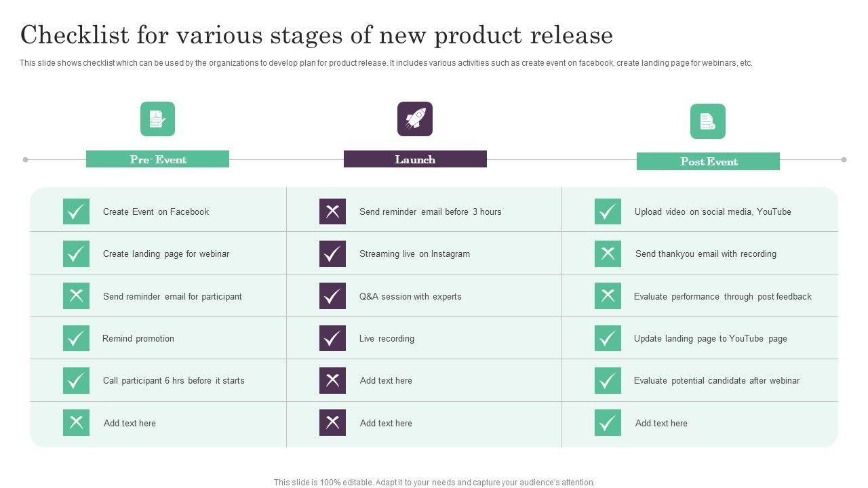Click the left endpoint dot of the timeline

26,160
